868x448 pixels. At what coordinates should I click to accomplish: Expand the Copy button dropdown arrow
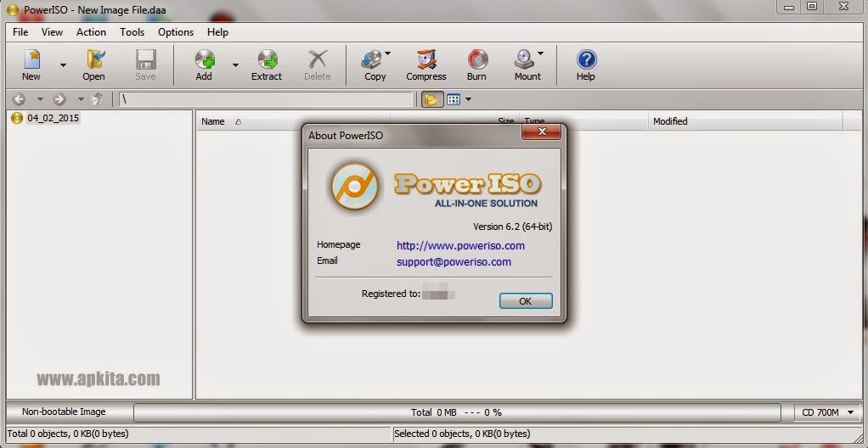coord(387,53)
